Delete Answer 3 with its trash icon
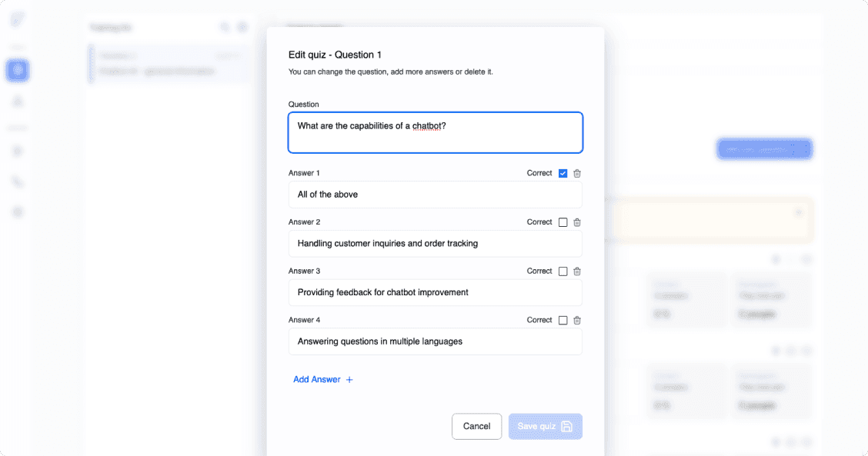 pos(577,271)
